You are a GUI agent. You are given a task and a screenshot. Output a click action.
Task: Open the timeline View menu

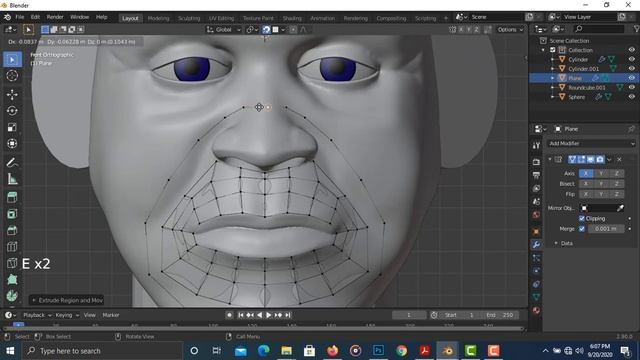90,315
